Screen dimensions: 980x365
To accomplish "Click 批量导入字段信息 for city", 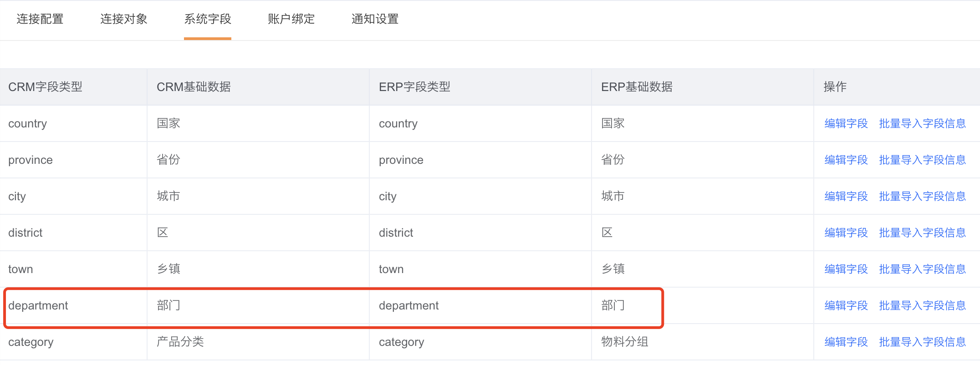I will pos(922,196).
